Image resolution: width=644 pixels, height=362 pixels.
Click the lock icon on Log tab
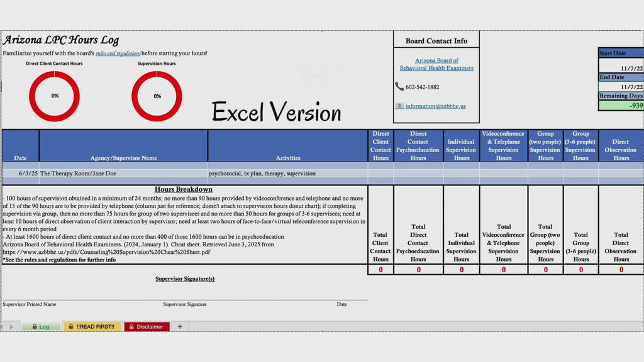click(x=35, y=327)
